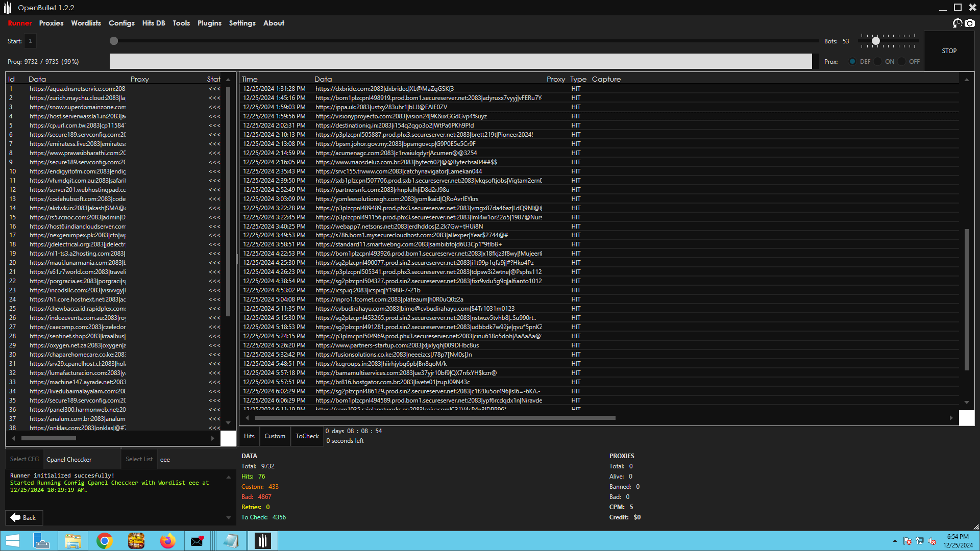Image resolution: width=980 pixels, height=551 pixels.
Task: Select the DEF proxy radio button
Action: pos(852,61)
